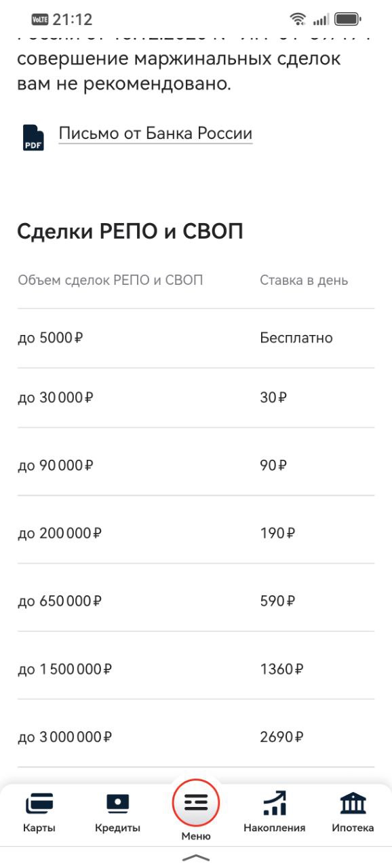Select the Карты tab label

[x=39, y=828]
